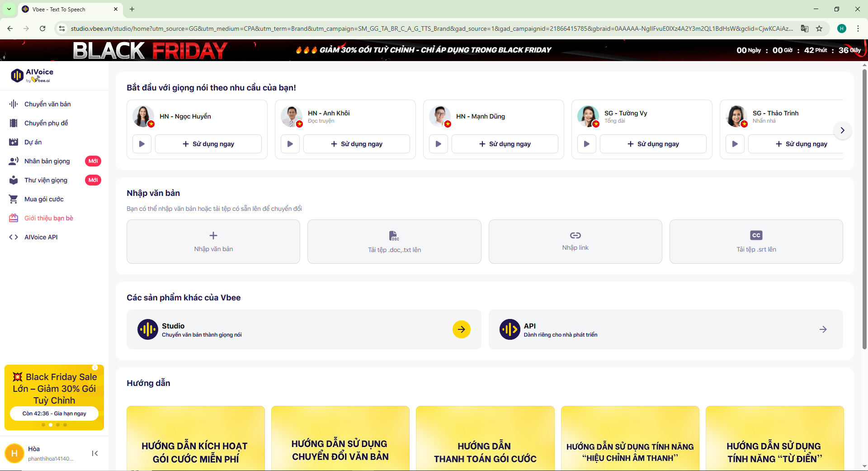Click Tải tệp .doc,.txt lên card
This screenshot has height=471, width=868.
[x=394, y=242]
